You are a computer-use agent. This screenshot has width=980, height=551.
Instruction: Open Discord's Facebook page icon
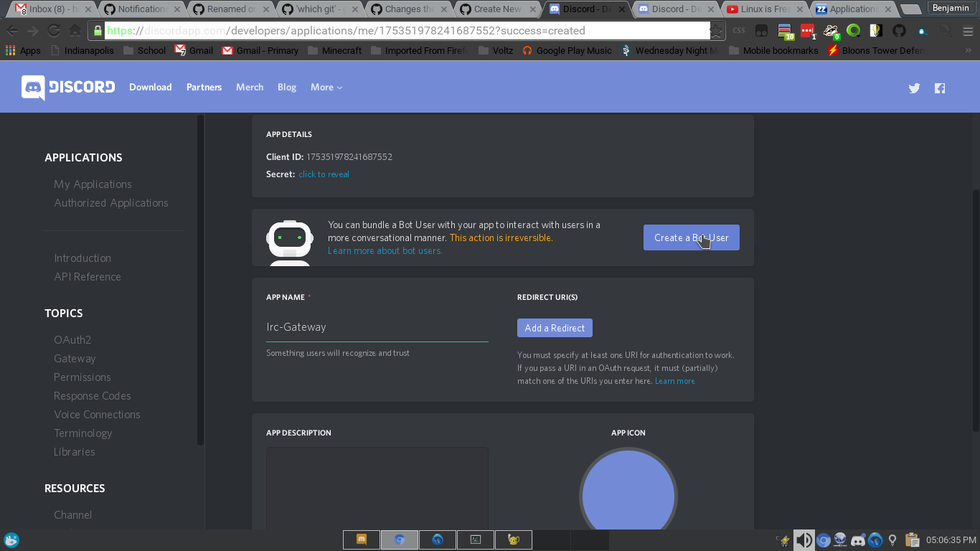coord(940,88)
